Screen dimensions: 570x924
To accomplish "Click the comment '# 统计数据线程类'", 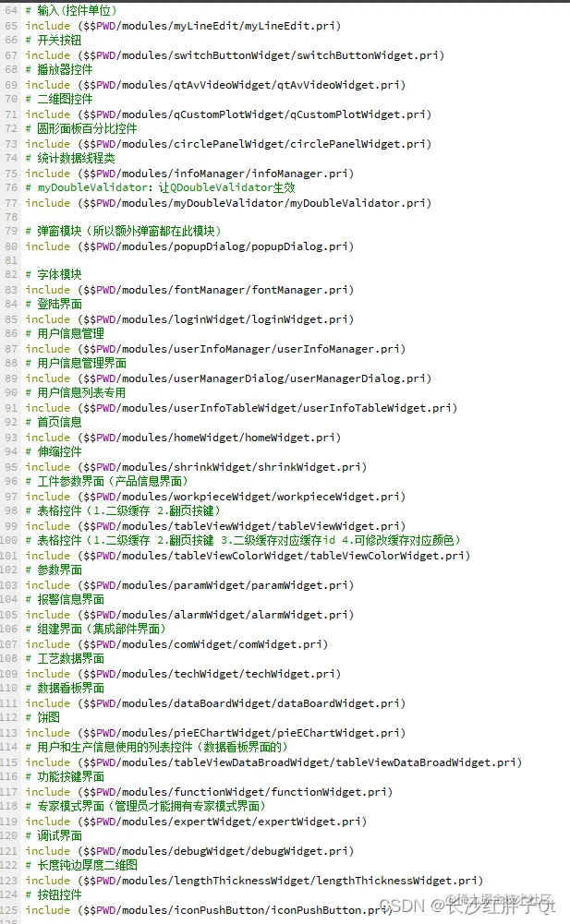I will 70,158.
